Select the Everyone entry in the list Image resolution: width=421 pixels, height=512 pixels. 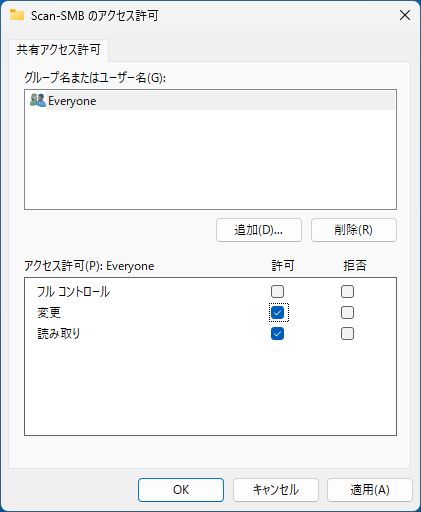tap(210, 100)
